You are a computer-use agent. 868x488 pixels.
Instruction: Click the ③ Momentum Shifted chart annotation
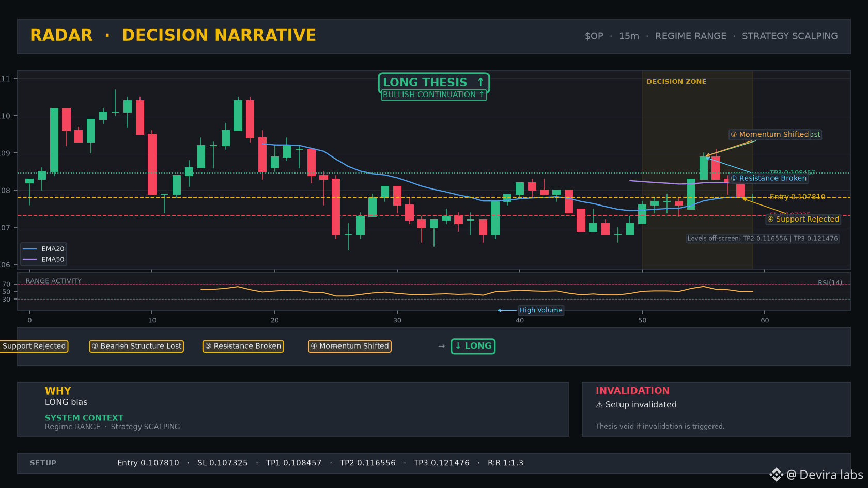click(x=770, y=134)
